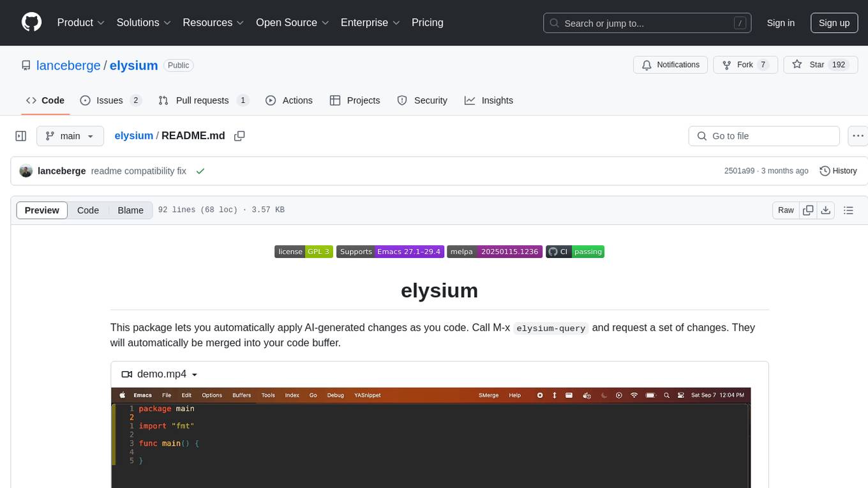Screen dimensions: 868x488
Task: Switch to the Blame view
Action: click(131, 210)
